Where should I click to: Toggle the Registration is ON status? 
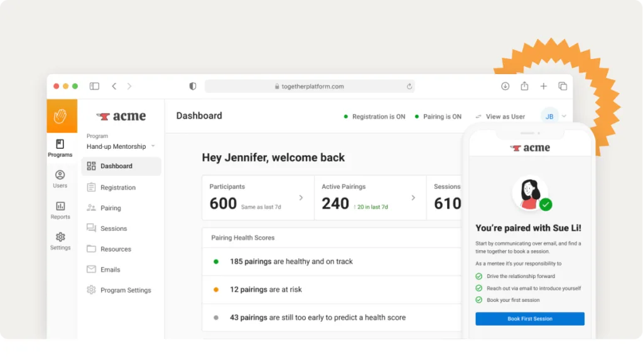click(x=374, y=116)
